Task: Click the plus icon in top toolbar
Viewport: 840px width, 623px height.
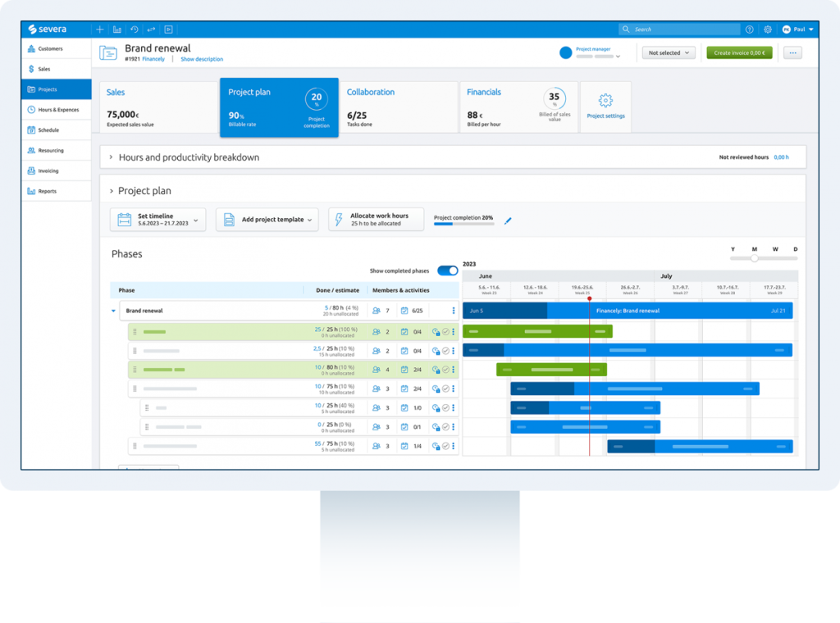Action: tap(101, 30)
